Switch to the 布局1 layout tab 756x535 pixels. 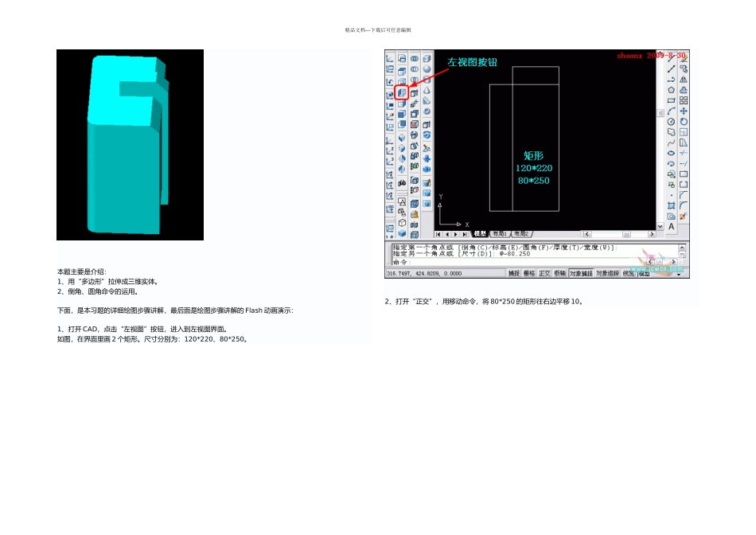coord(500,233)
